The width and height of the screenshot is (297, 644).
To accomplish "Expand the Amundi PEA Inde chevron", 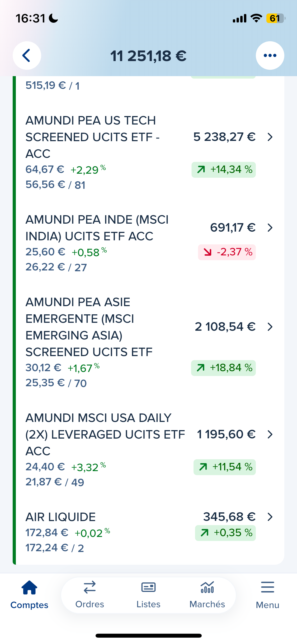I will [270, 228].
